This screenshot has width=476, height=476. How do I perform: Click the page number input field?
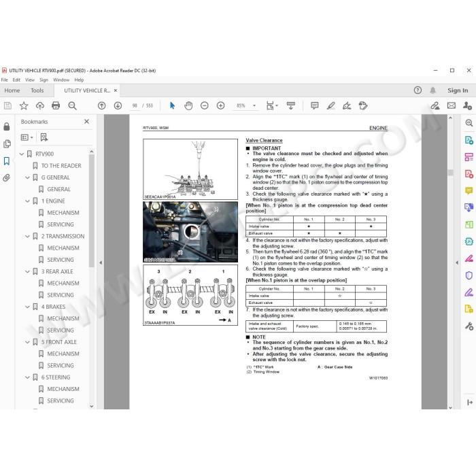tap(135, 105)
